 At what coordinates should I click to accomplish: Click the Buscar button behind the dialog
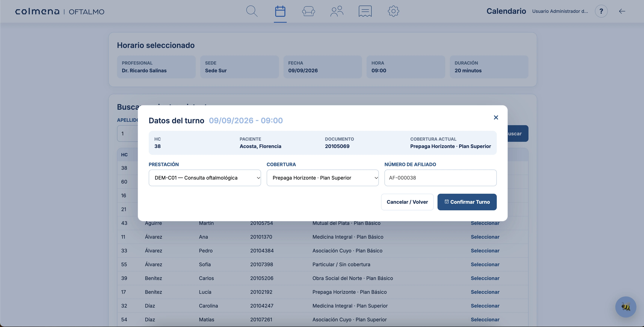518,133
